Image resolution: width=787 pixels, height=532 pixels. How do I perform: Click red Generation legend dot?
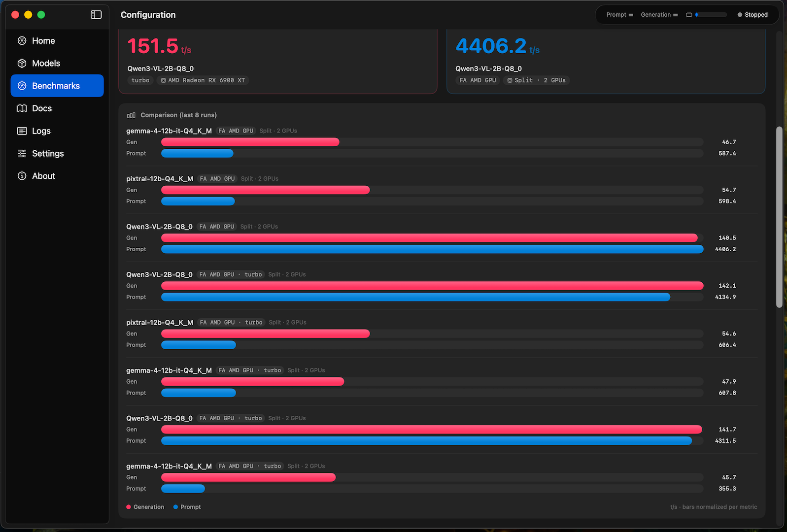point(129,507)
